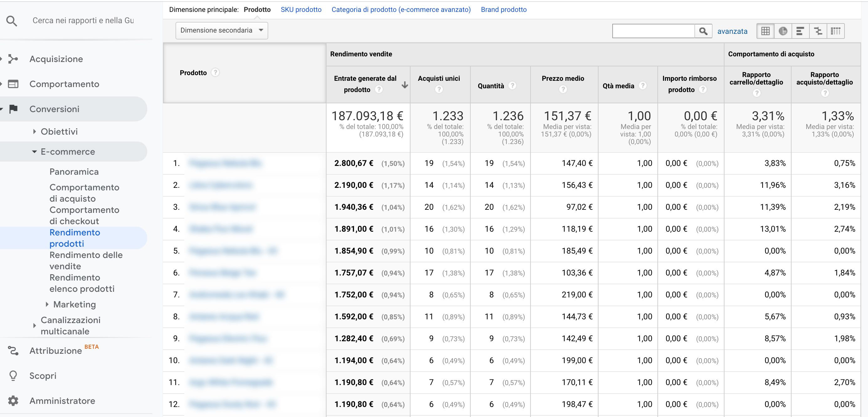Open the Dimensione secondaria dropdown

[x=222, y=30]
